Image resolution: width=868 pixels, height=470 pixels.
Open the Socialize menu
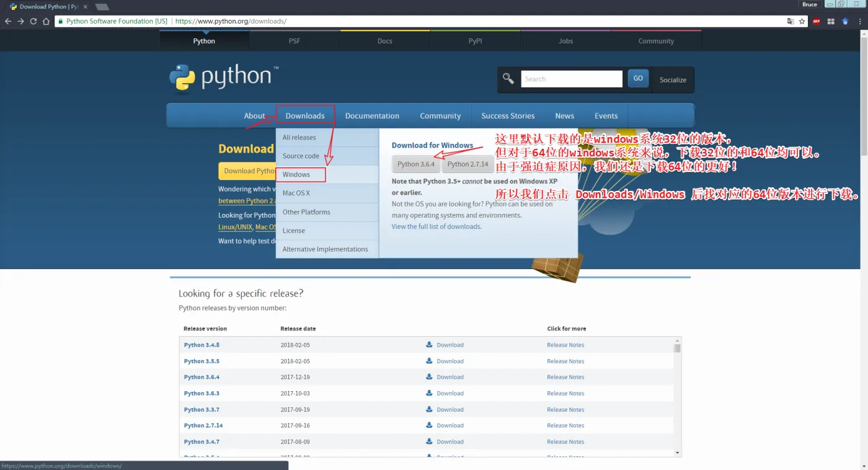(x=673, y=79)
